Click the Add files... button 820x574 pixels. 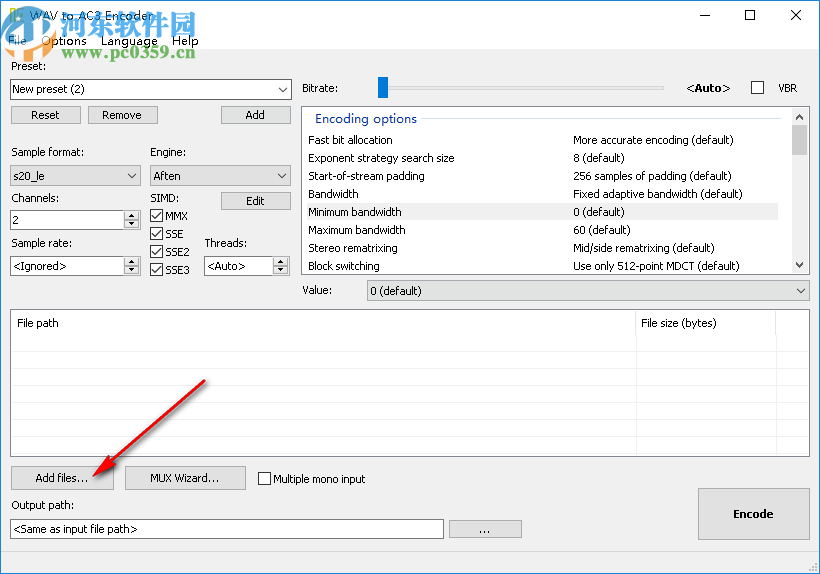(x=62, y=478)
